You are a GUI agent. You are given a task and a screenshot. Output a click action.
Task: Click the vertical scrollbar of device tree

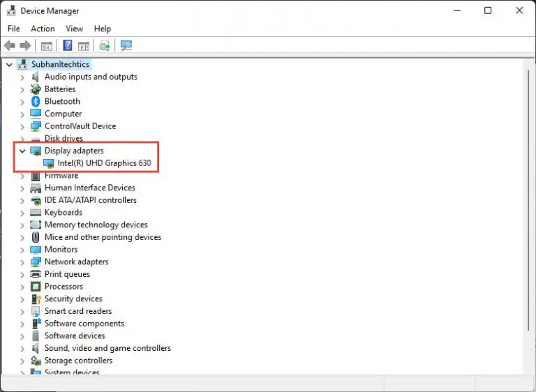point(528,200)
